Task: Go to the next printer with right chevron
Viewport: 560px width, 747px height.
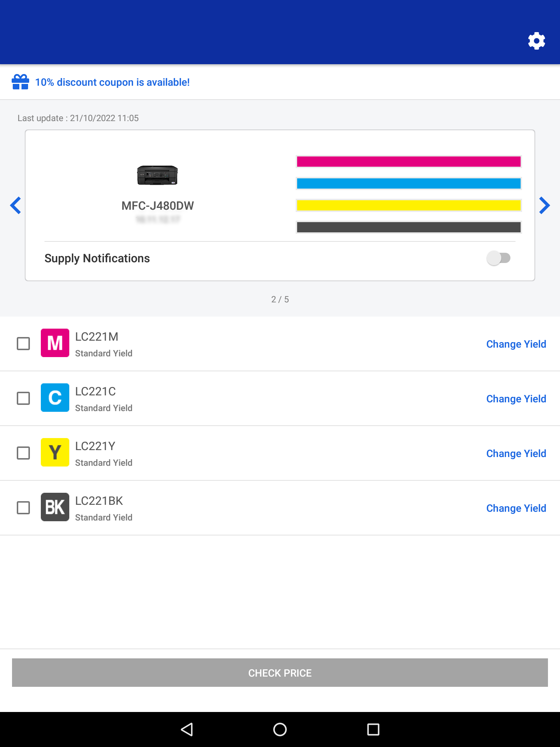Action: tap(544, 205)
